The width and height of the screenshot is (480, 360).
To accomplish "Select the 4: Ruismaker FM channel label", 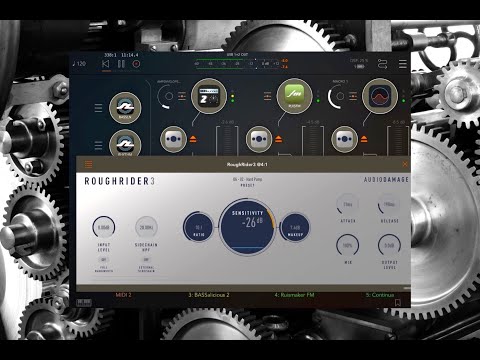I will pos(294,295).
